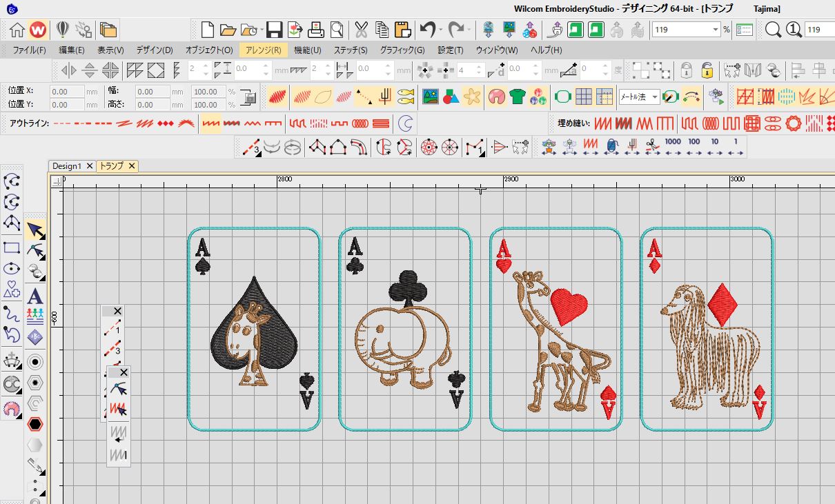Close the トランプ document tab
The height and width of the screenshot is (504, 835).
point(131,166)
